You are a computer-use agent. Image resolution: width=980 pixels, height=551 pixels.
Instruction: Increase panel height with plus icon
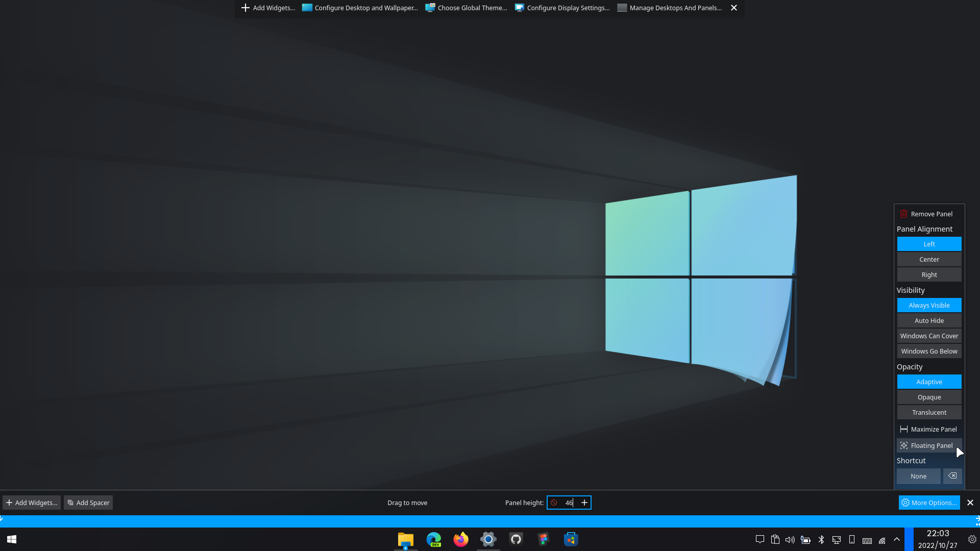coord(584,503)
